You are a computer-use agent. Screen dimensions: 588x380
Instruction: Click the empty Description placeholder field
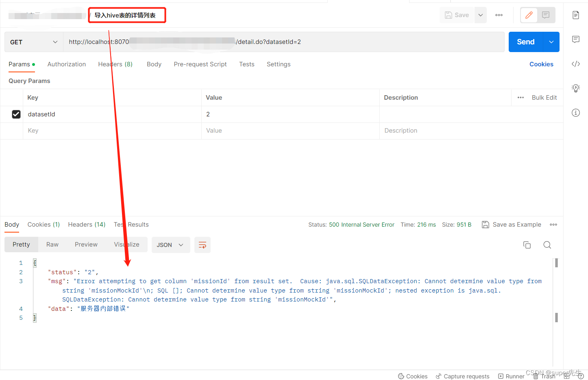(471, 131)
